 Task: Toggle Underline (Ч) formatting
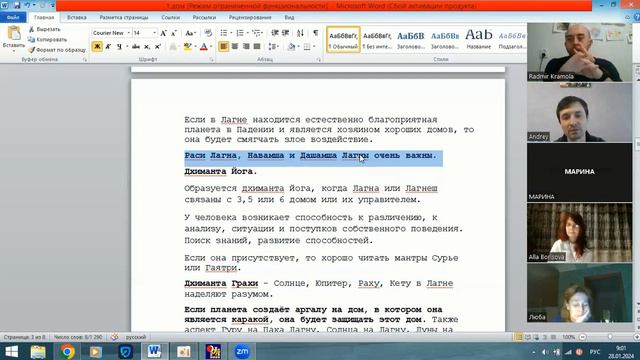[119, 47]
